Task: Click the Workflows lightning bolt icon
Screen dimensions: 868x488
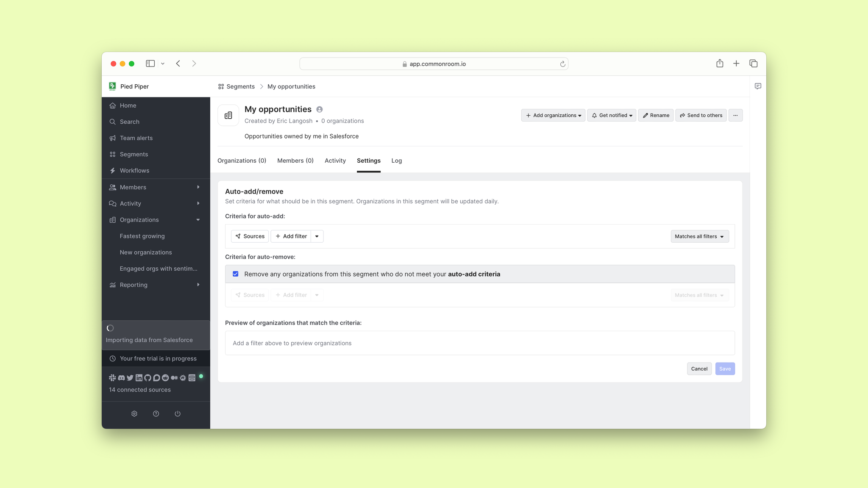Action: [x=113, y=171]
